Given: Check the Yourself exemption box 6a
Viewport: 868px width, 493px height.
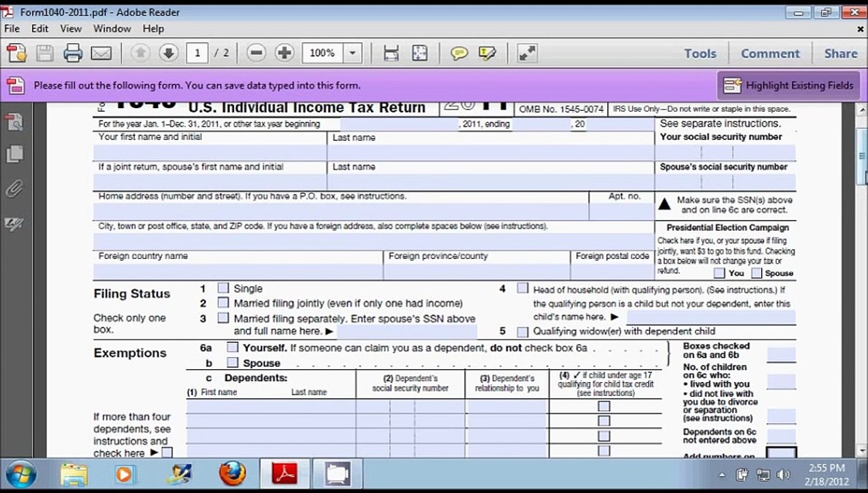Looking at the screenshot, I should 233,347.
